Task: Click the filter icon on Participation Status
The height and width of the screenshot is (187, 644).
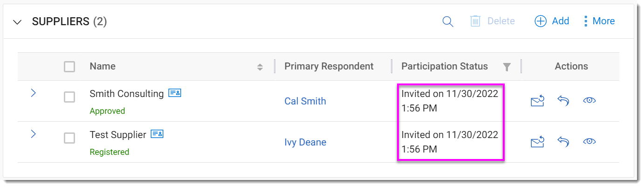Action: point(507,67)
